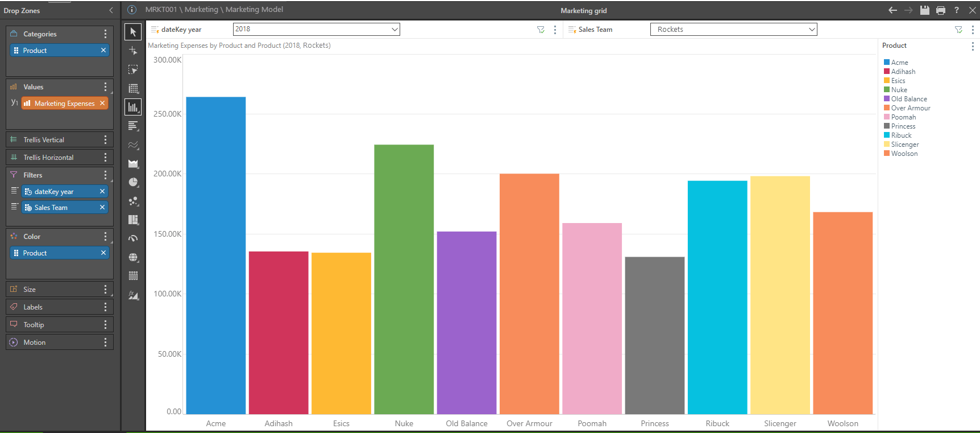Viewport: 980px width, 433px height.
Task: Click the Acme blue bar
Action: [216, 255]
